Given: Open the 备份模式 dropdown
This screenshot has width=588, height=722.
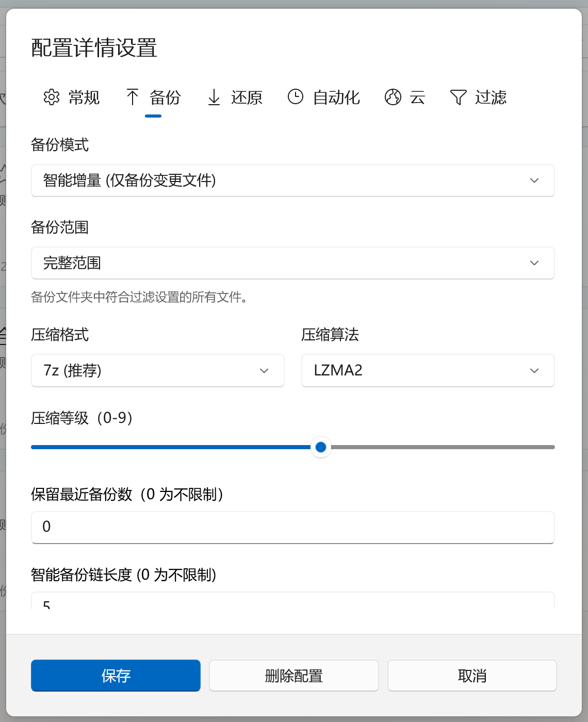Looking at the screenshot, I should [293, 180].
